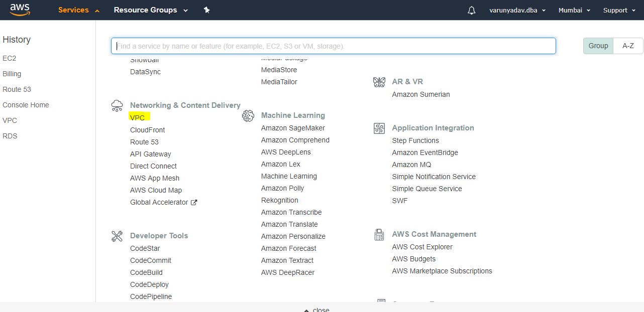
Task: Open the highlighted VPC service link
Action: [x=137, y=118]
